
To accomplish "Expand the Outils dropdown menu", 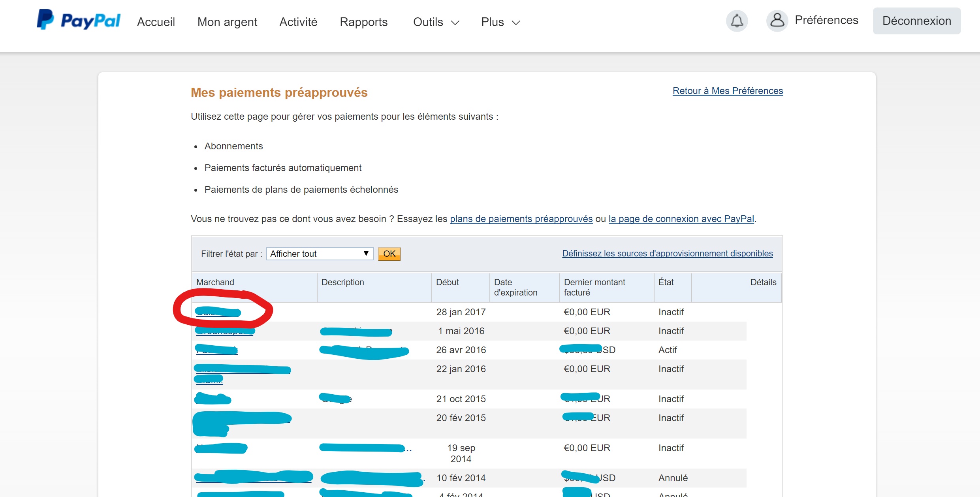I will (x=436, y=22).
